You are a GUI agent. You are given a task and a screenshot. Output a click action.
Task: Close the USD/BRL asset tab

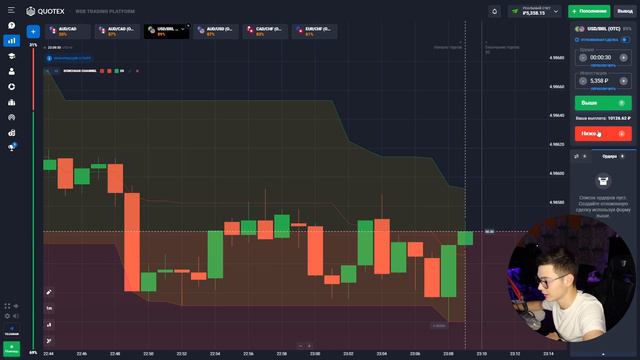[188, 26]
